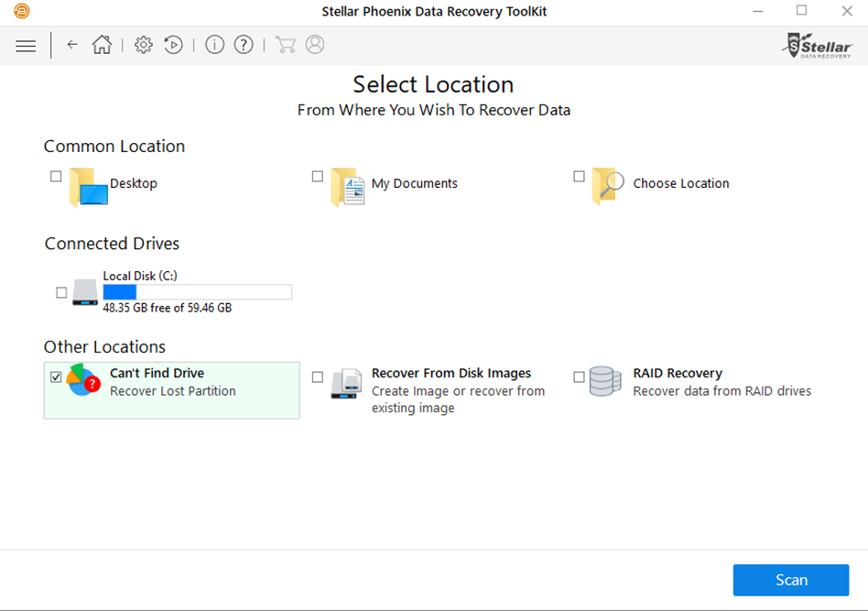Check the Local Disk (C:) checkbox
Image resolution: width=868 pixels, height=611 pixels.
[61, 292]
